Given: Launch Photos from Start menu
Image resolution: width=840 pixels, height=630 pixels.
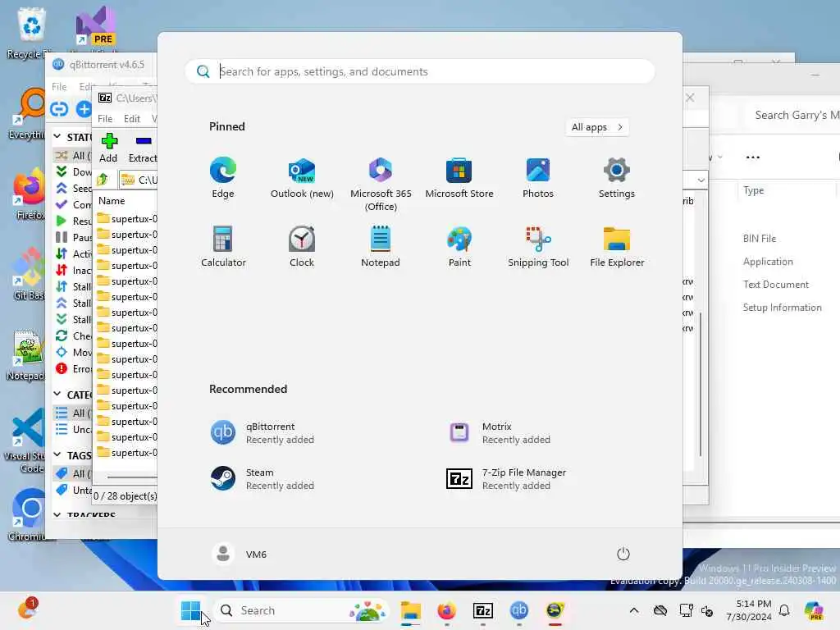Looking at the screenshot, I should pos(538,178).
